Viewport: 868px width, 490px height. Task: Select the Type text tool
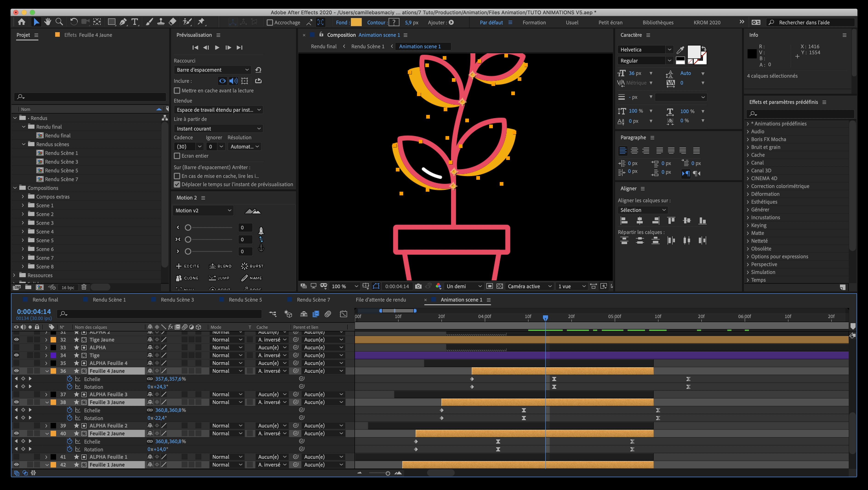tap(135, 22)
